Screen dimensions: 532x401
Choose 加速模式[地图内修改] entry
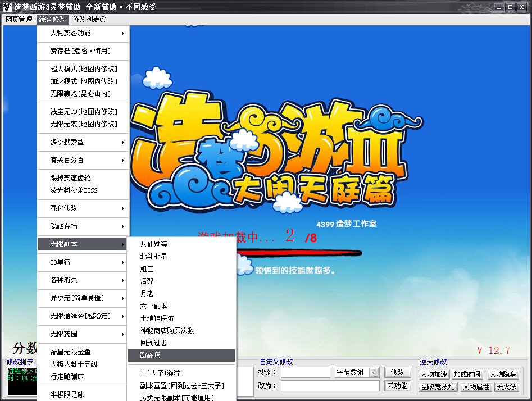[84, 81]
